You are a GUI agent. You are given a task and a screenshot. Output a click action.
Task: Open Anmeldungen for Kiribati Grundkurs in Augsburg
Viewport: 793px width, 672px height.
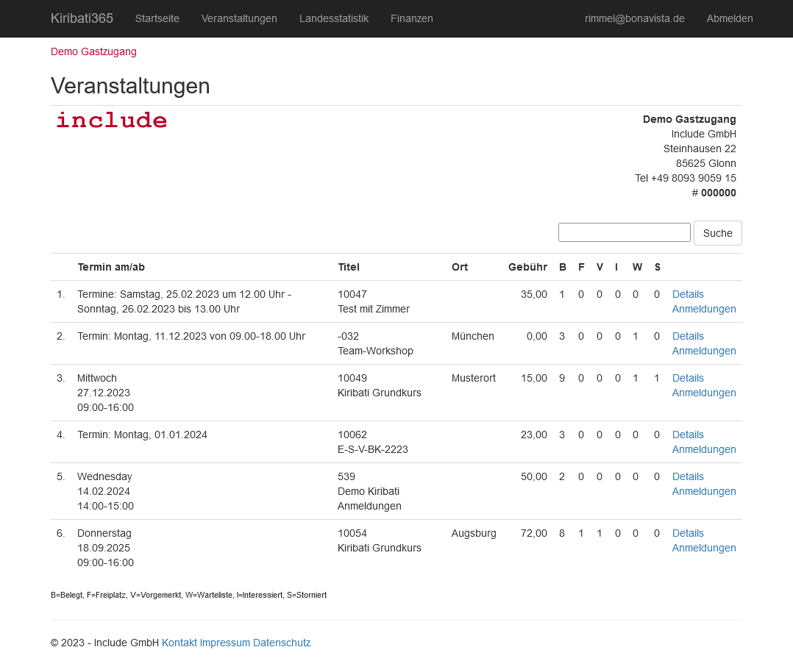(704, 548)
